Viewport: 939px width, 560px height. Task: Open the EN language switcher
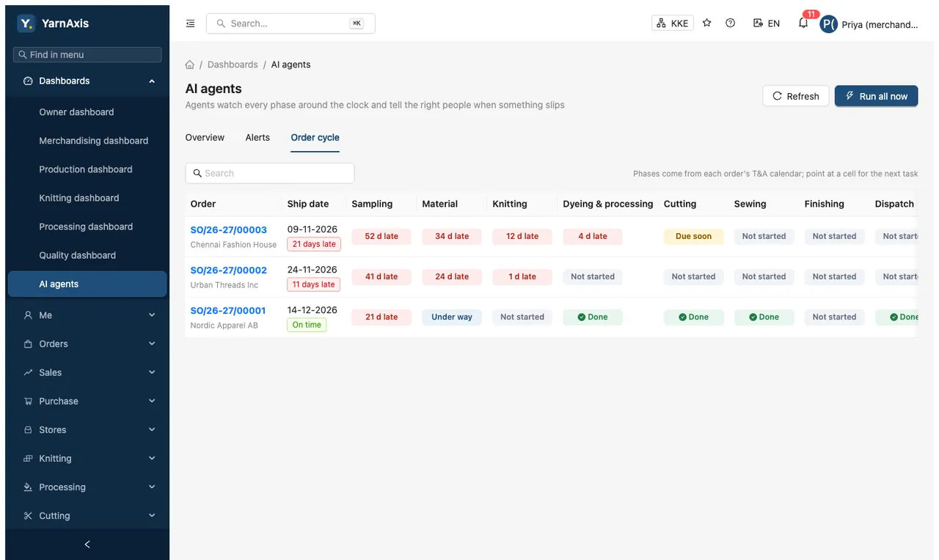(767, 23)
